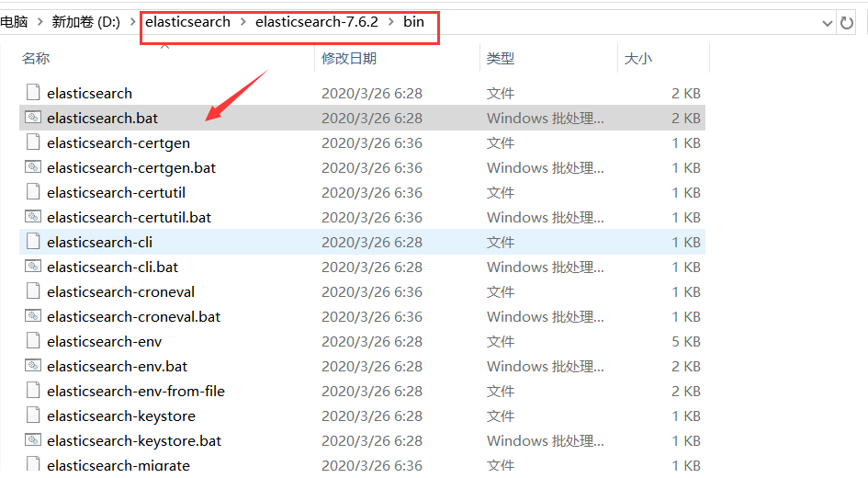Click the elasticsearch-env file icon

point(33,341)
